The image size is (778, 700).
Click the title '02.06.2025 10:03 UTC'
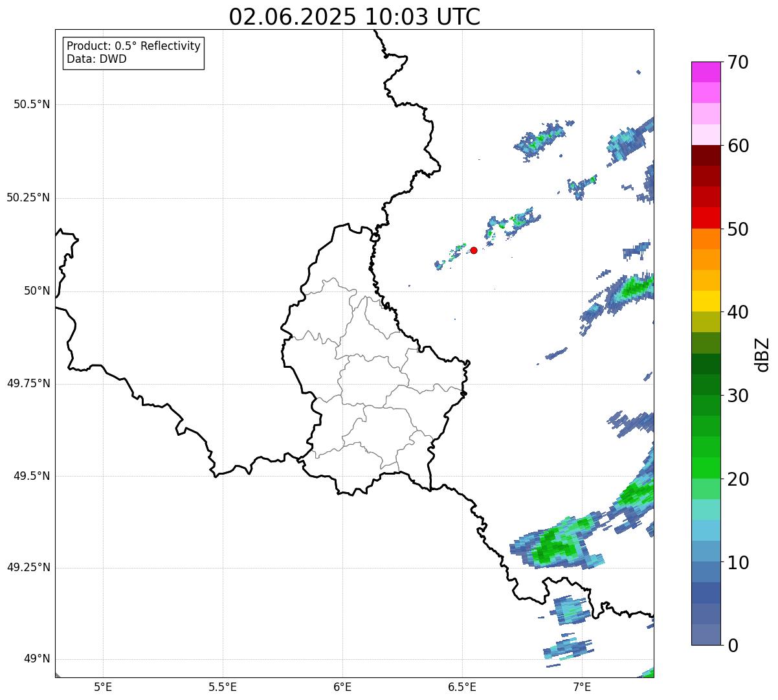pos(355,17)
